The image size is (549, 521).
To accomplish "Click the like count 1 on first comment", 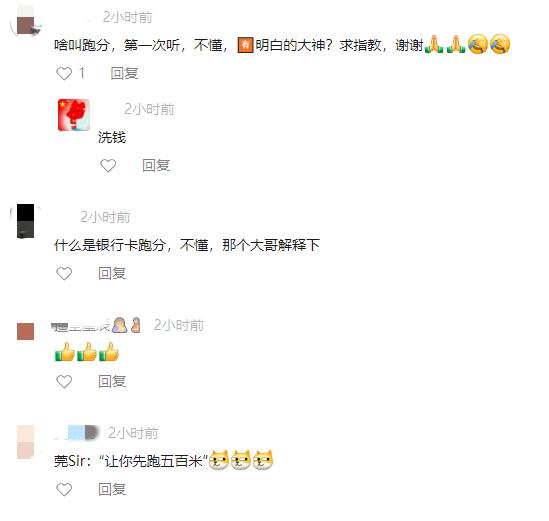I will tap(82, 73).
